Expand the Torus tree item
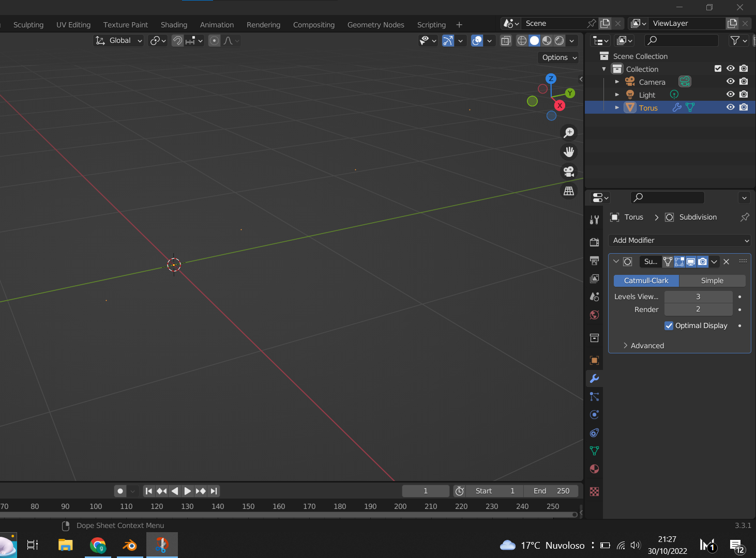Viewport: 756px width, 558px height. coord(617,107)
